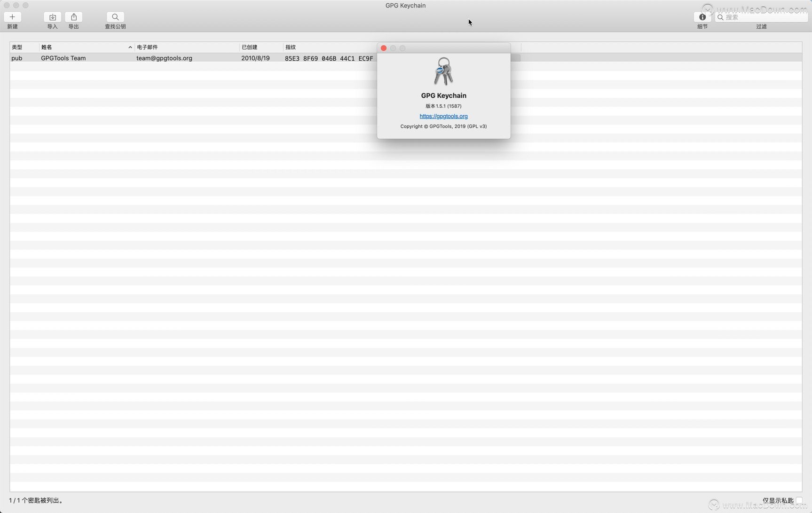Click the team@gpgtools.org email cell
812x513 pixels.
coord(164,58)
